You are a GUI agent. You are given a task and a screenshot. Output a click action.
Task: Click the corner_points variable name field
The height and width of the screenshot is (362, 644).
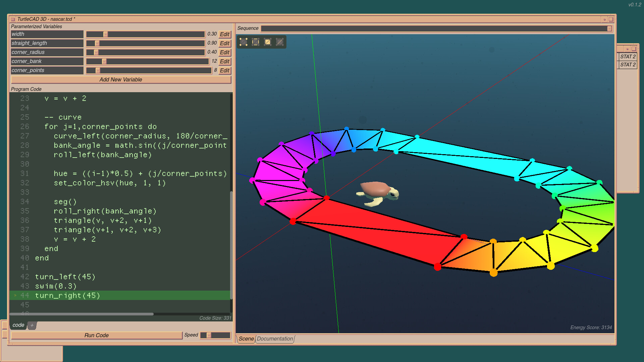(x=47, y=70)
